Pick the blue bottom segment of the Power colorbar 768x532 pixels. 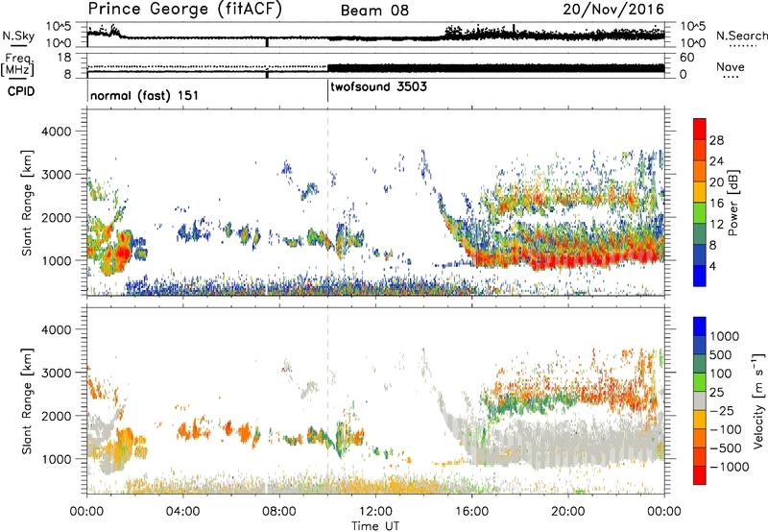700,276
